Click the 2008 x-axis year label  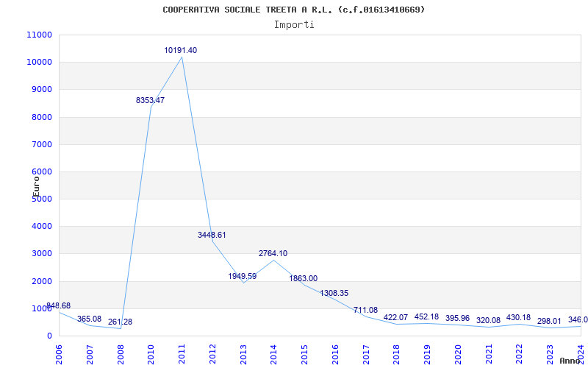[121, 355]
